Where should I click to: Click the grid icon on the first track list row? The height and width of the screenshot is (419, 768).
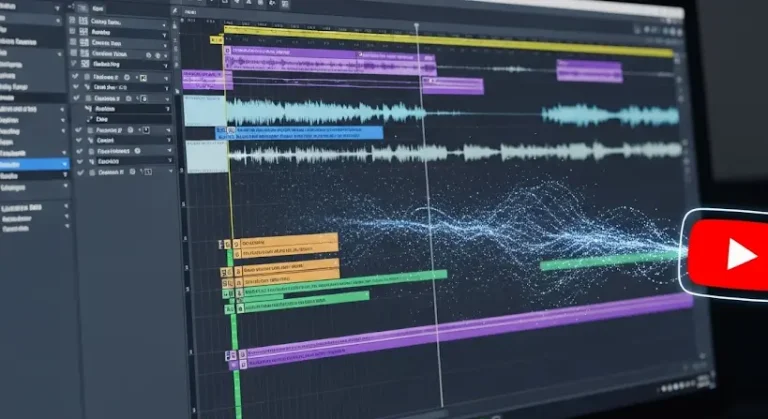pyautogui.click(x=83, y=21)
